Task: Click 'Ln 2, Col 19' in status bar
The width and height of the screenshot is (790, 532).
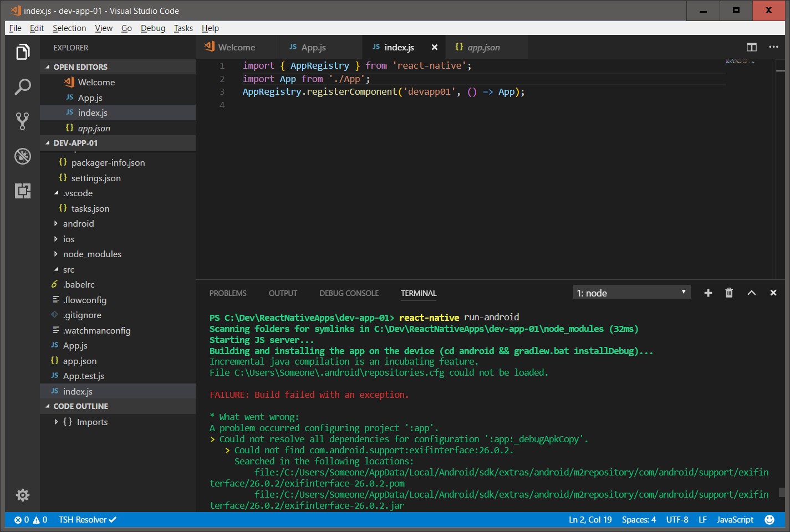Action: (590, 520)
